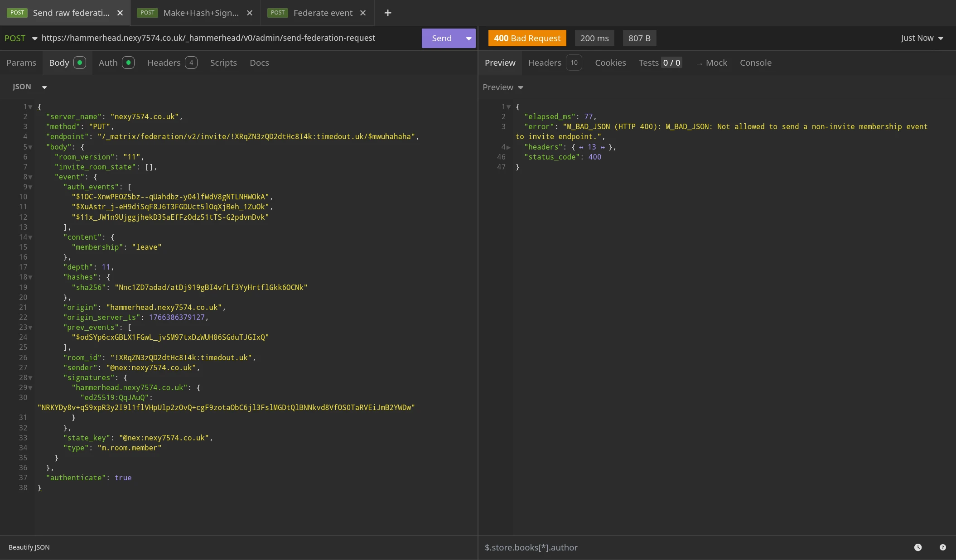Expand the collapsed headers object in response
Screen dimensions: 956x560
tap(508, 147)
